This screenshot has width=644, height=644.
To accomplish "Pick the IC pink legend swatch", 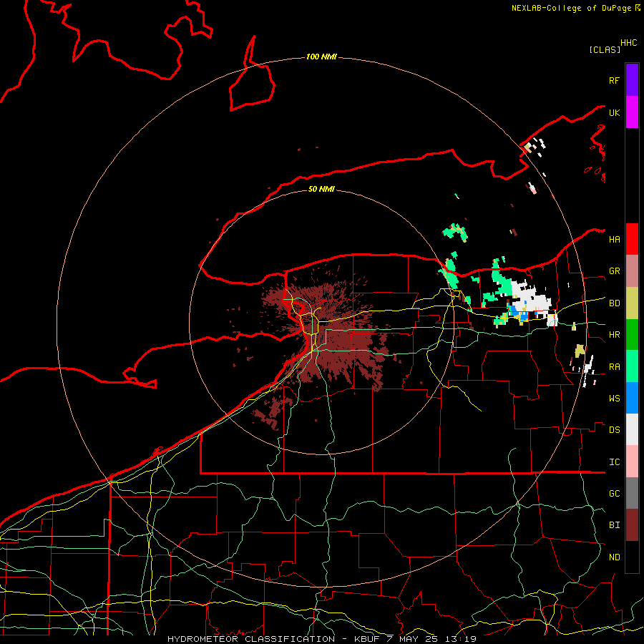I will 632,462.
